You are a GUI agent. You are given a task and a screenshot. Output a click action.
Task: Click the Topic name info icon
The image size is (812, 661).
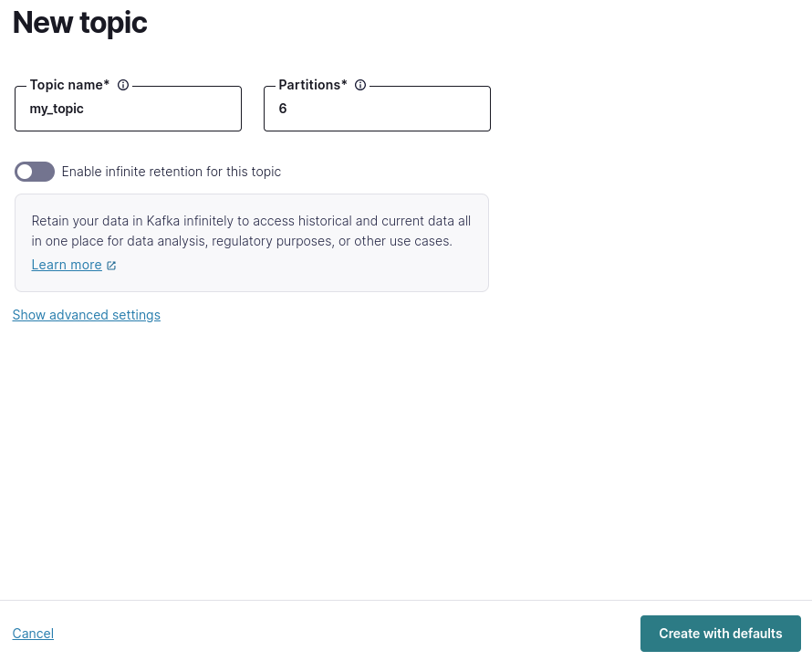click(123, 85)
